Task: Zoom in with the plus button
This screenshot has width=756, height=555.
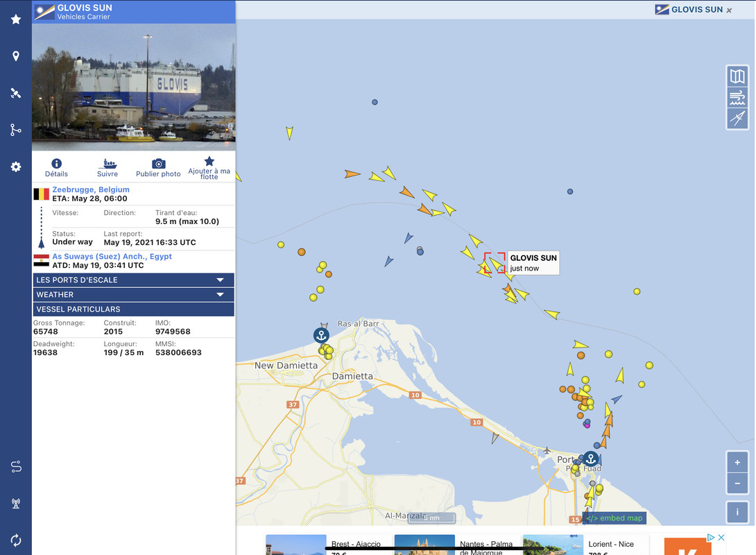Action: click(737, 463)
